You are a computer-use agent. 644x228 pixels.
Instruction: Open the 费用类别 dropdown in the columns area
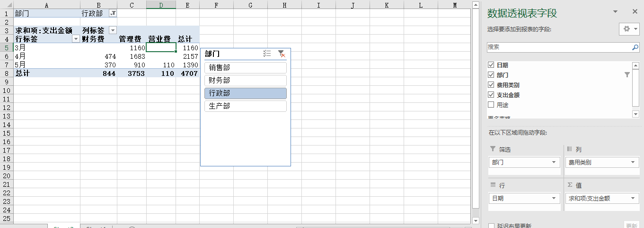[x=632, y=163]
